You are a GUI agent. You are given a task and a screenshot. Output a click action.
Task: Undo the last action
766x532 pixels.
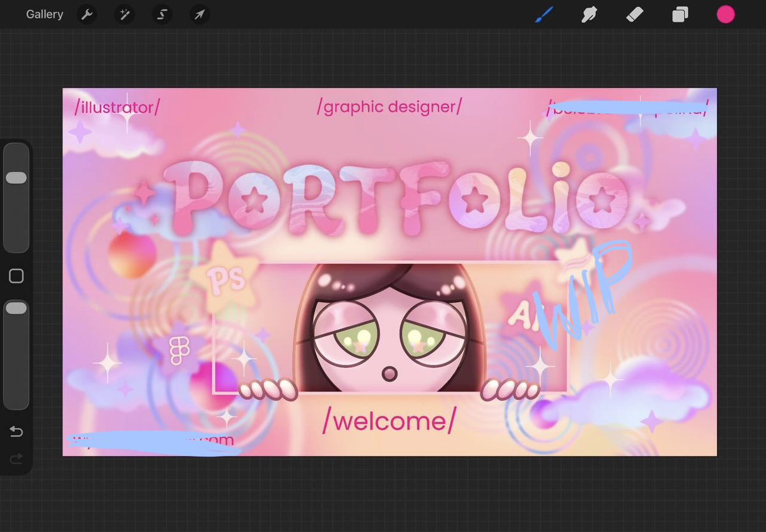pos(16,431)
